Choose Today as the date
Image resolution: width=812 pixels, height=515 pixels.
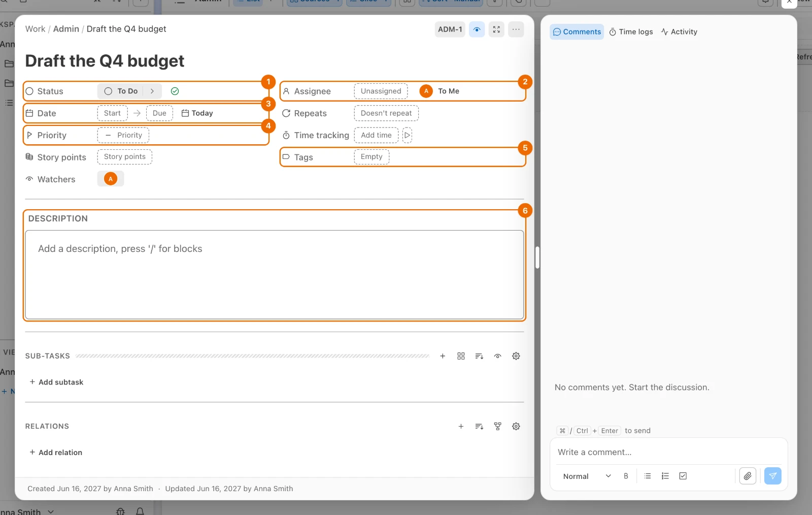pos(197,113)
